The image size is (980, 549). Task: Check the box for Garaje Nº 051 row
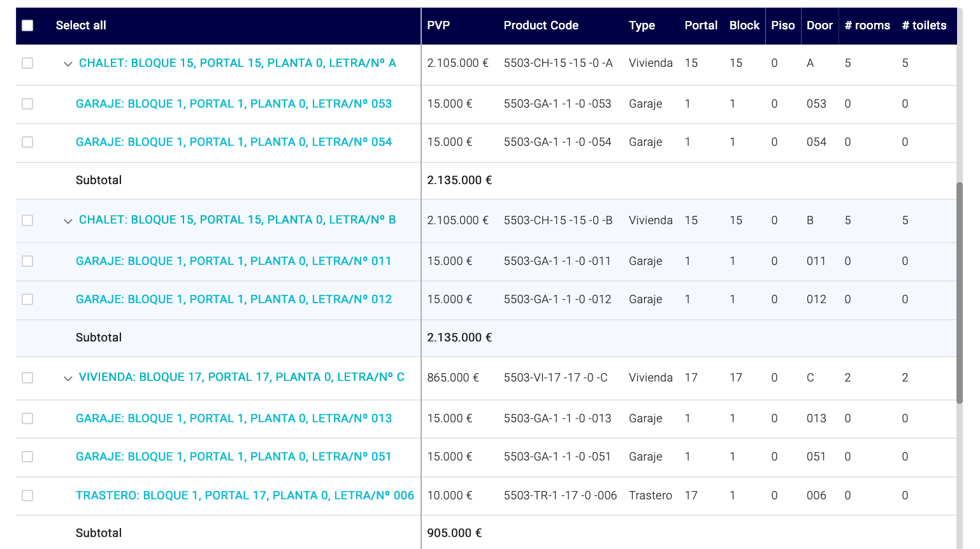click(27, 457)
